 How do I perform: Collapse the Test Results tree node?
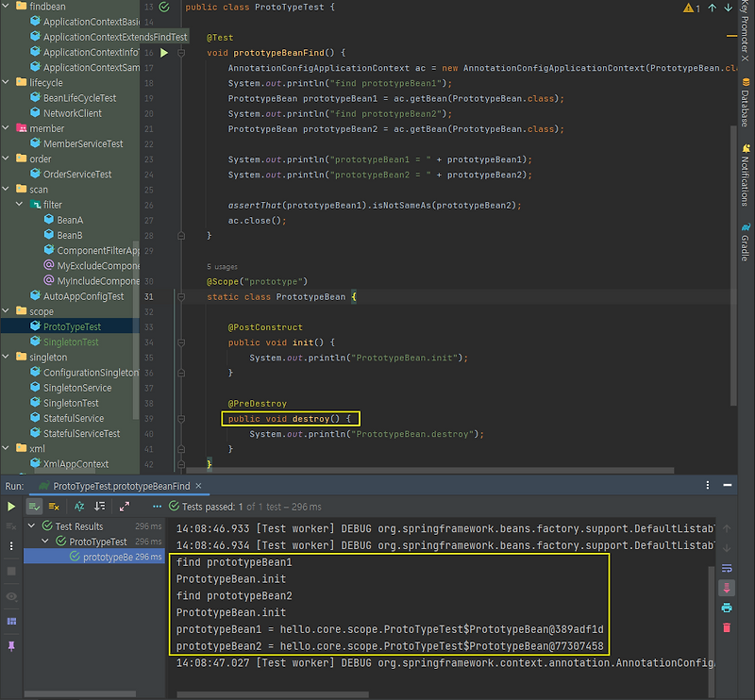[32, 526]
